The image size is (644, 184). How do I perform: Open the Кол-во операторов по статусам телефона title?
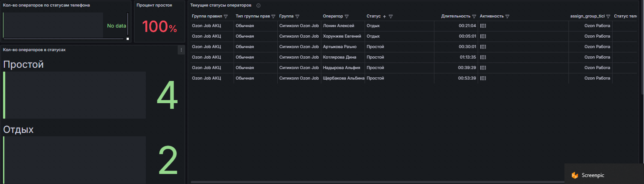(47, 5)
